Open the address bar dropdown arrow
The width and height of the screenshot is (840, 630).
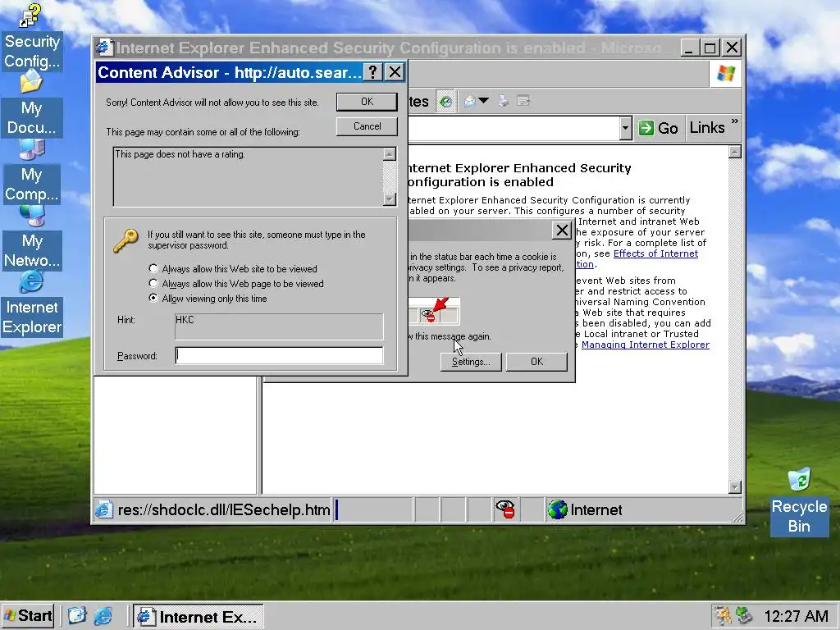point(625,129)
